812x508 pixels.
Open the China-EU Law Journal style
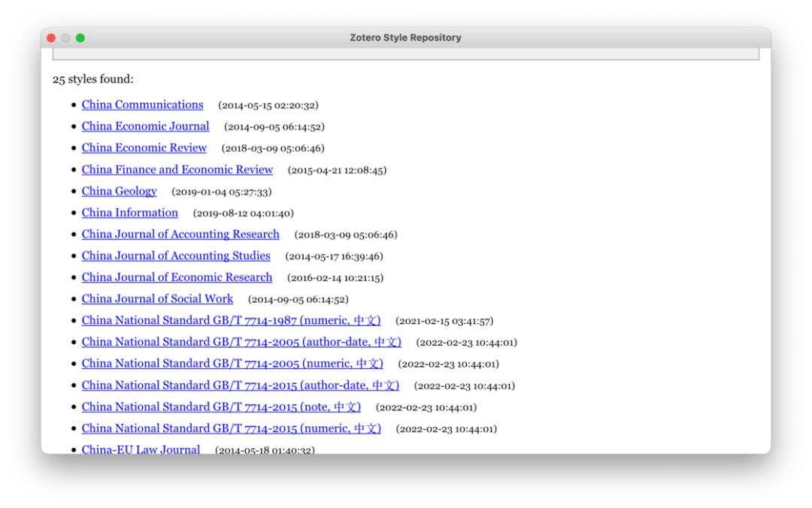point(141,449)
